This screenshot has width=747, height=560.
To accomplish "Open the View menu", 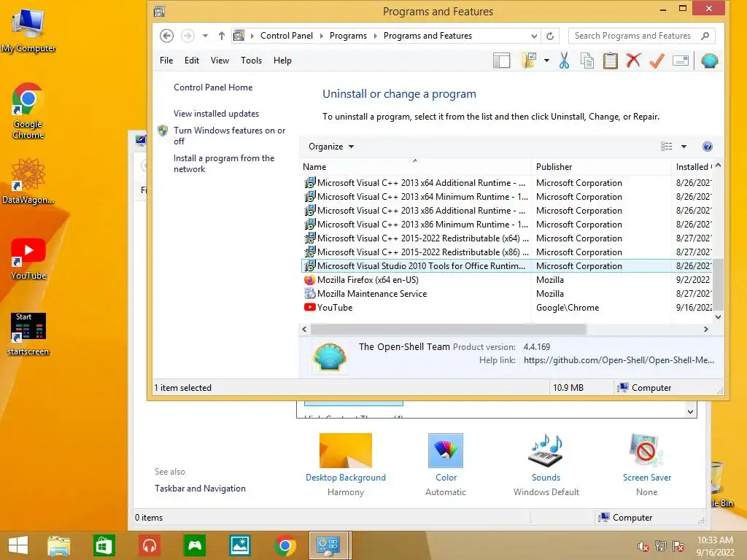I will coord(220,61).
